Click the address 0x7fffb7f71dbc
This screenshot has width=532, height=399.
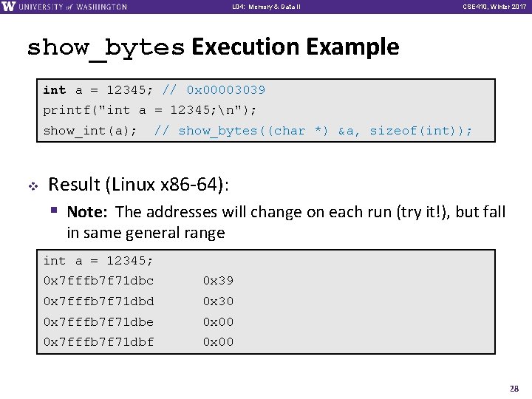click(98, 281)
